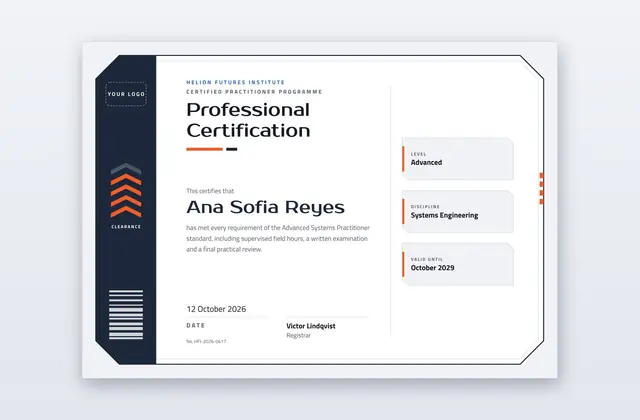Click the gray top chevron above orange chevrons

point(126,168)
